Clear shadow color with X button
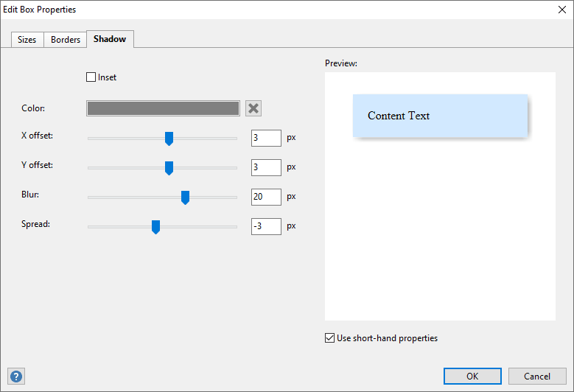Image resolution: width=574 pixels, height=392 pixels. pyautogui.click(x=253, y=108)
